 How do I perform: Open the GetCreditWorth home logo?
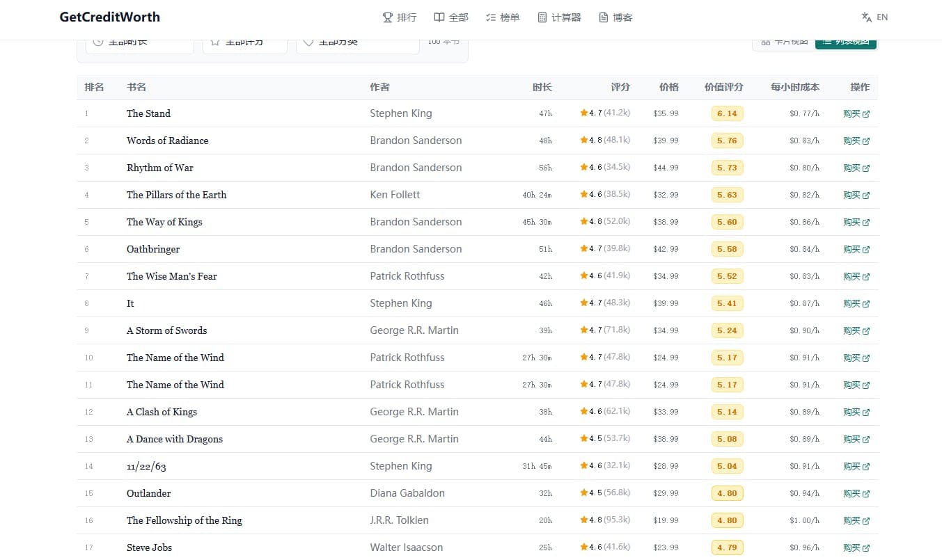coord(110,17)
